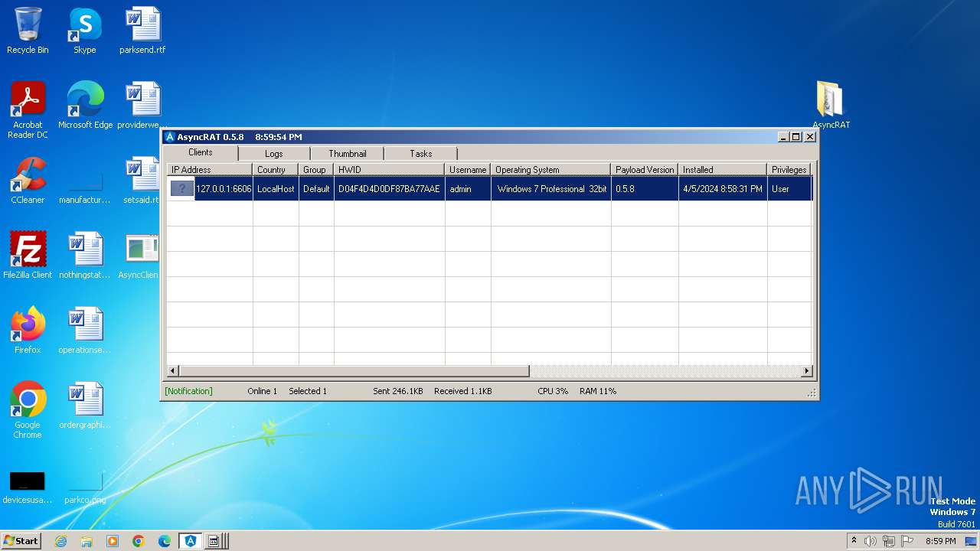
Task: Open FileZilla Client shortcut
Action: pyautogui.click(x=28, y=256)
